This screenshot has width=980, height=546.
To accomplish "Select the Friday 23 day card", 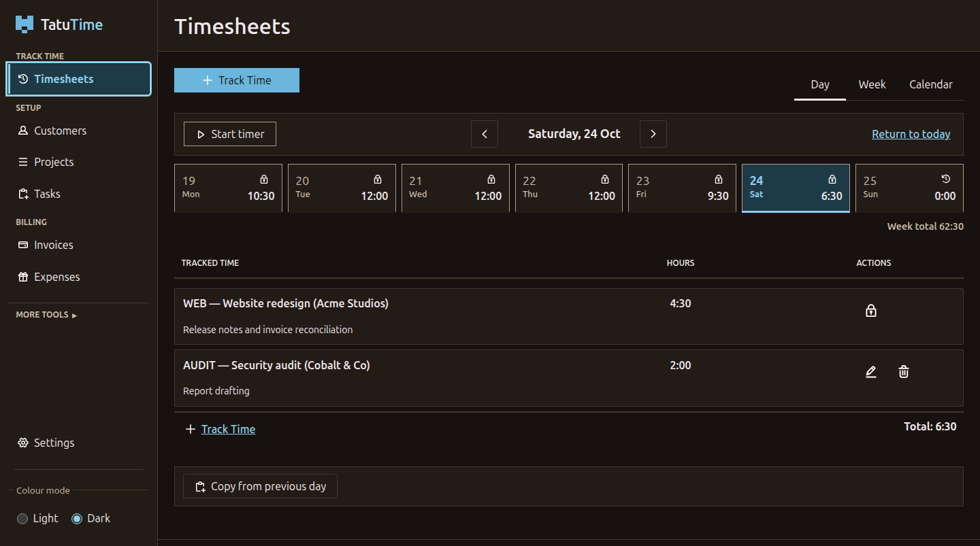I will tap(682, 188).
